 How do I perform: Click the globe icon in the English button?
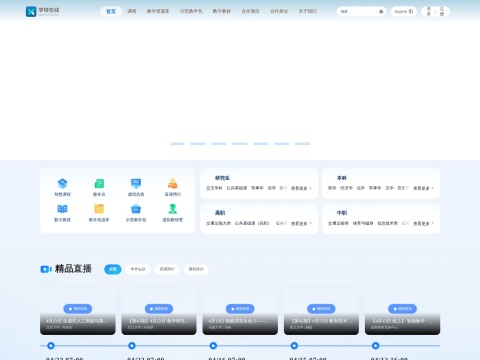(x=411, y=11)
